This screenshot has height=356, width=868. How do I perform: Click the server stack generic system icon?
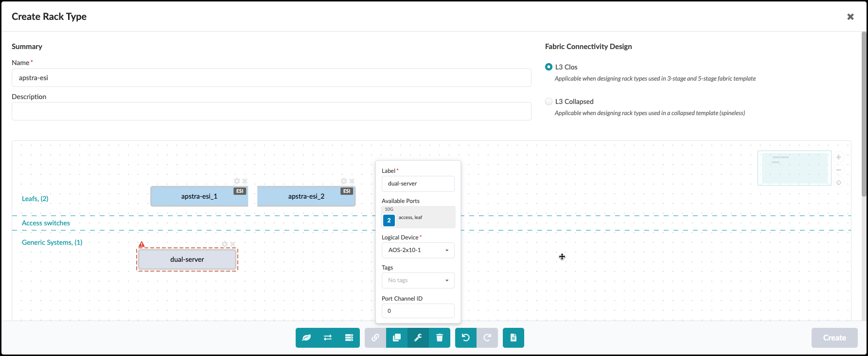click(349, 338)
